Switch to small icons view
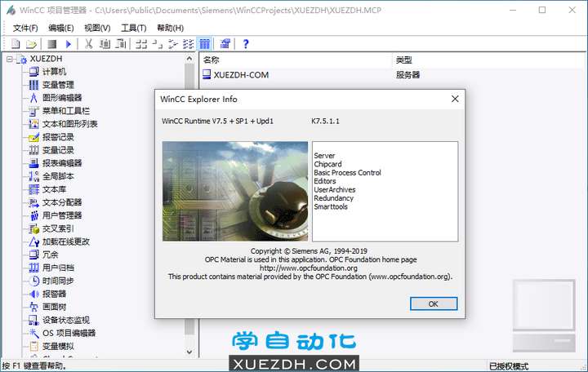 (157, 44)
